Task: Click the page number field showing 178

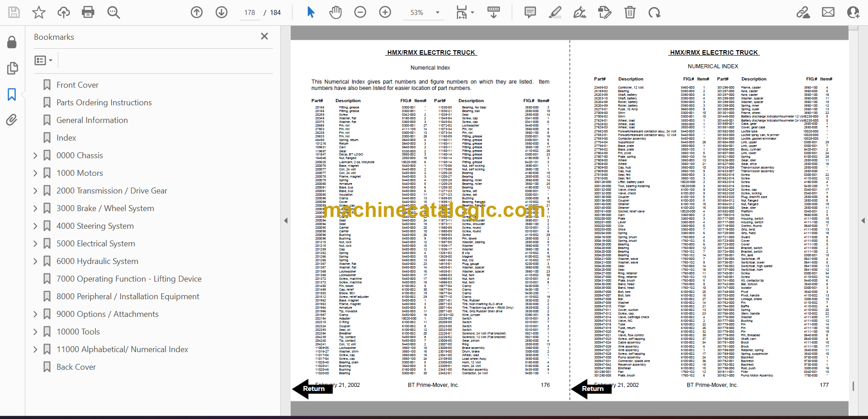Action: [x=250, y=13]
